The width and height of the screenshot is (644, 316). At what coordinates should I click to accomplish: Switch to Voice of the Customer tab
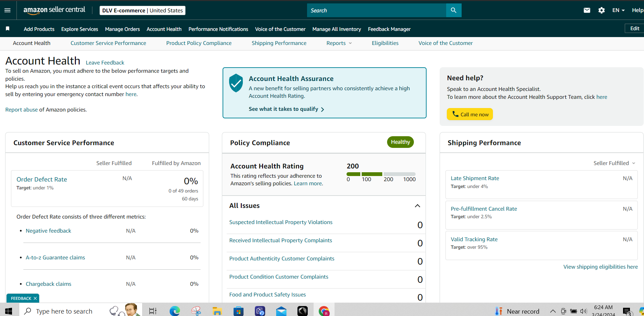445,43
